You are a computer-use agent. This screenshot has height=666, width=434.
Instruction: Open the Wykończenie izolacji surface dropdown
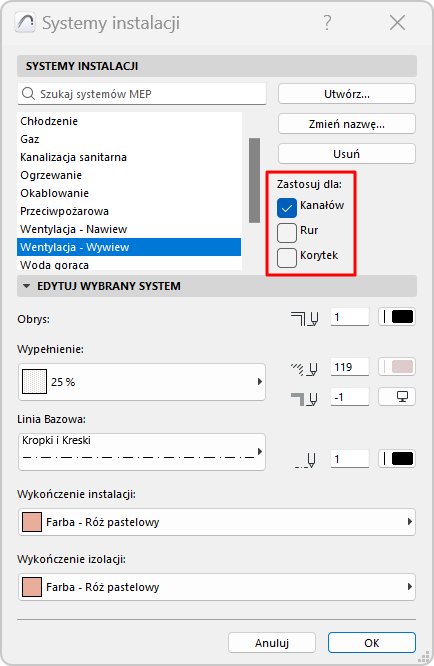[217, 587]
